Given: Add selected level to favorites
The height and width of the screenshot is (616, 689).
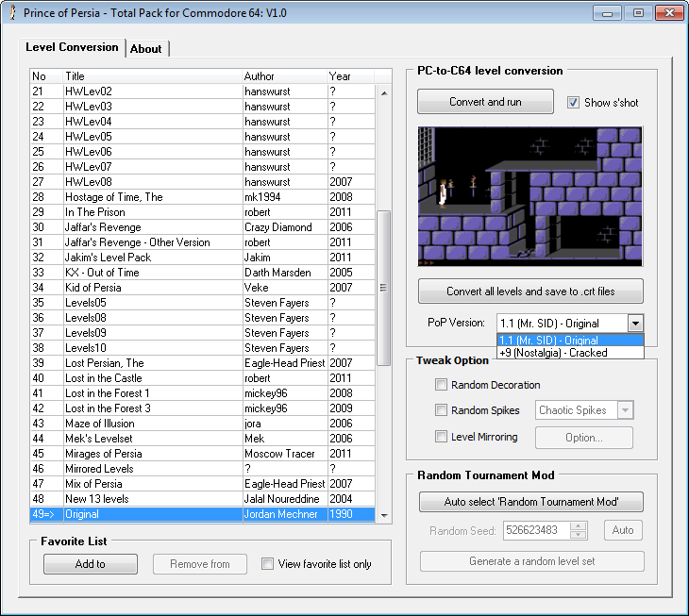Looking at the screenshot, I should coord(90,564).
